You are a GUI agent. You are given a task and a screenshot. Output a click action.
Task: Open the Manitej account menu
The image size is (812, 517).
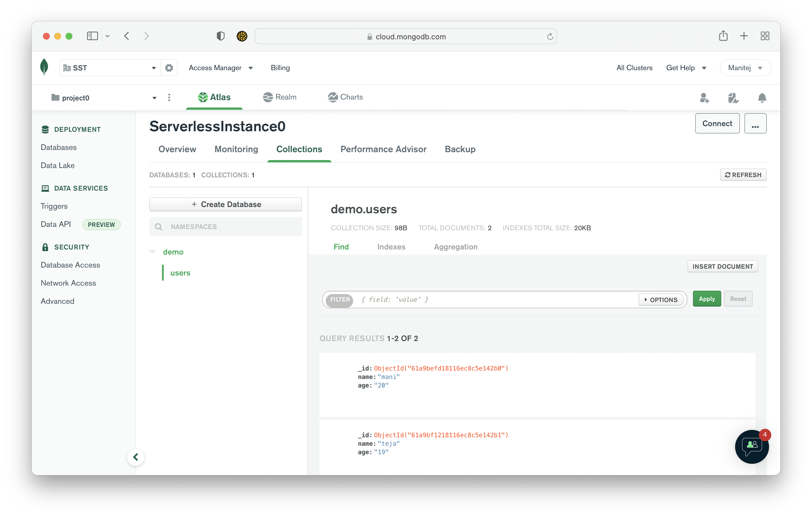coord(745,67)
